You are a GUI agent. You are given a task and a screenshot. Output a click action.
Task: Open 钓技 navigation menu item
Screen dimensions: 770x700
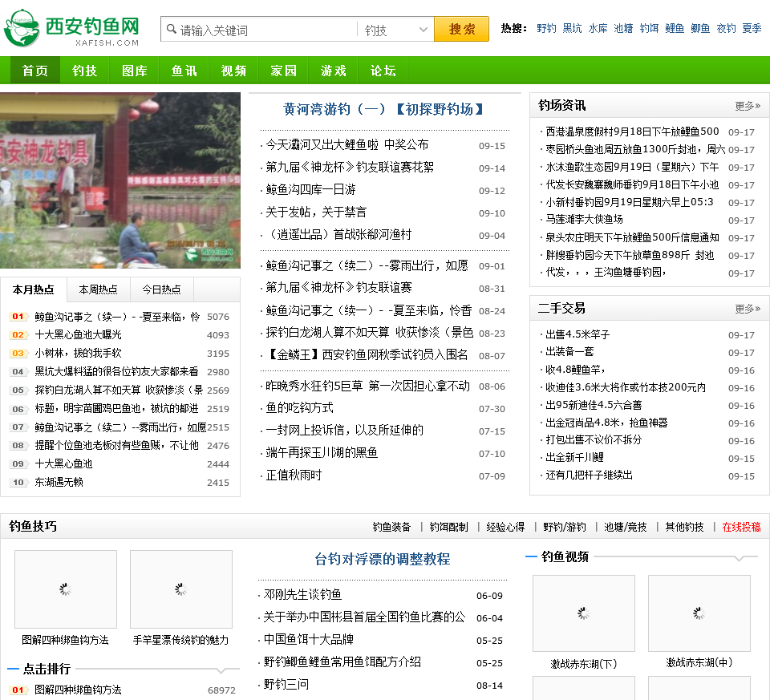(84, 71)
